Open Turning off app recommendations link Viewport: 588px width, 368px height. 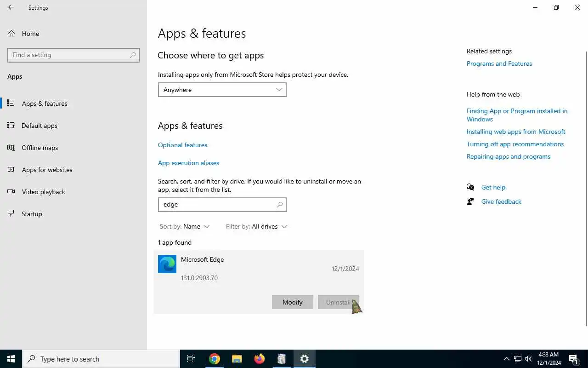[515, 144]
